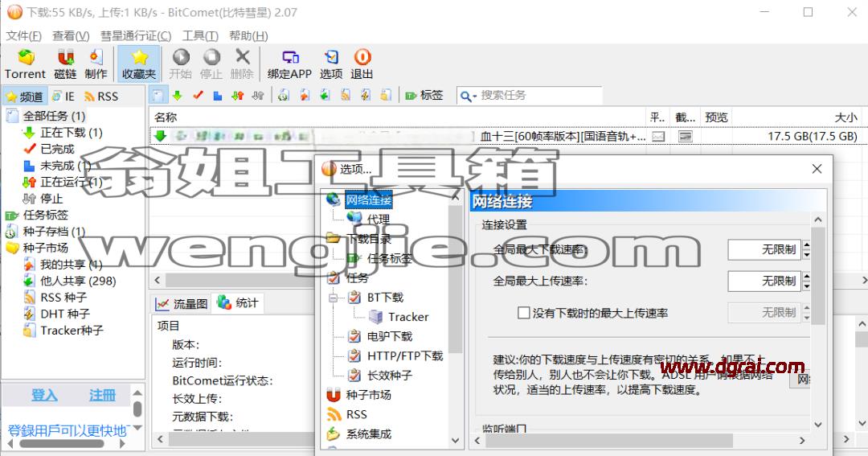The height and width of the screenshot is (456, 868).
Task: Filter downloading tasks with green arrow icon
Action: (x=177, y=95)
